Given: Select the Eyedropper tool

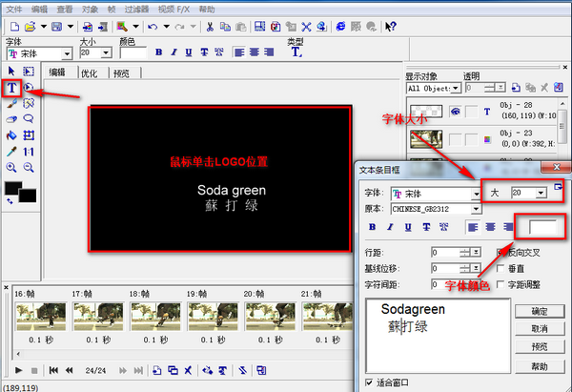Looking at the screenshot, I should (11, 152).
